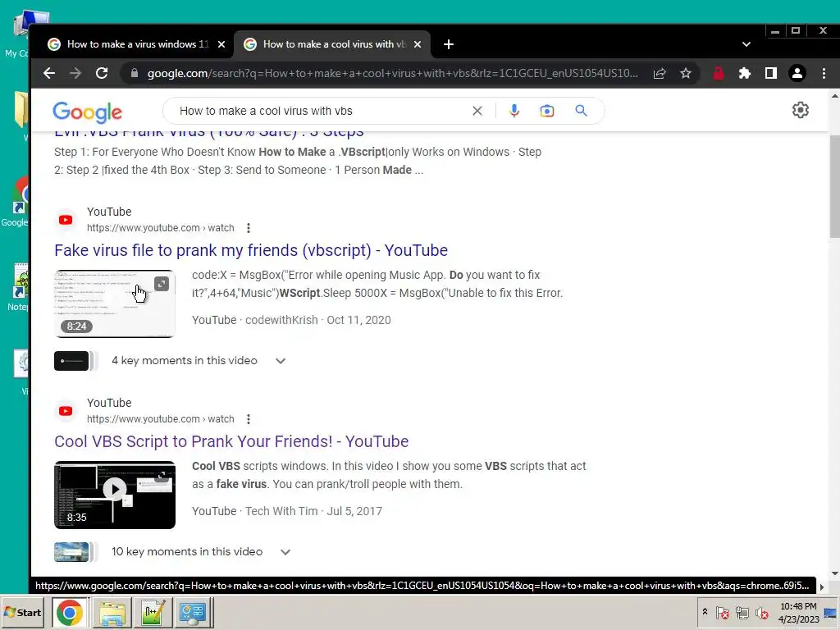Click the address bar URL
The width and height of the screenshot is (840, 630).
[393, 73]
